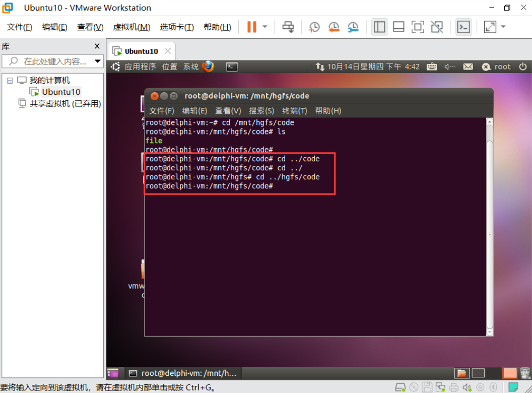532x393 pixels.
Task: Open the Ubuntu 系统 menu
Action: coord(190,67)
